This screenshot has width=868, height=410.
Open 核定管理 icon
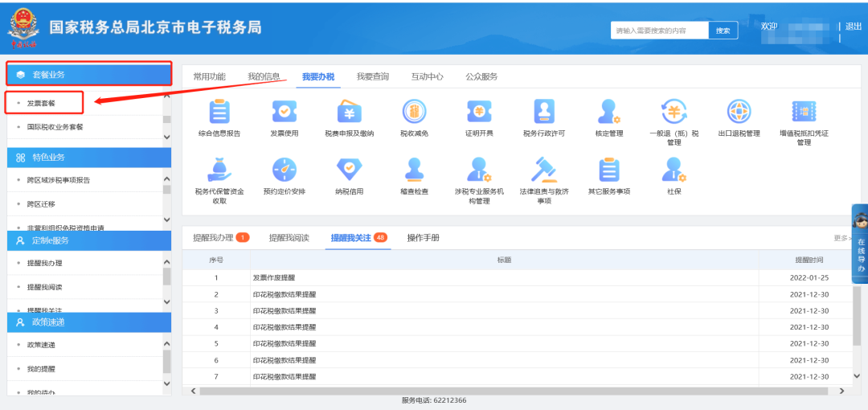pos(609,112)
